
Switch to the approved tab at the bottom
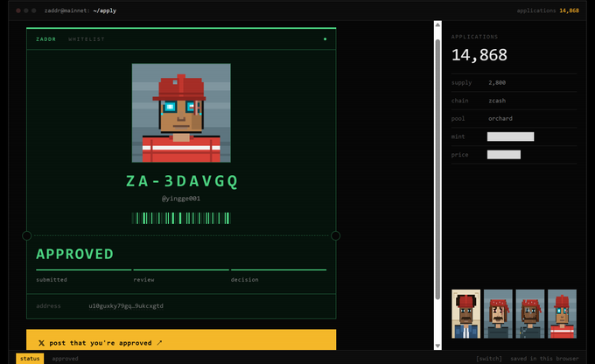click(65, 358)
